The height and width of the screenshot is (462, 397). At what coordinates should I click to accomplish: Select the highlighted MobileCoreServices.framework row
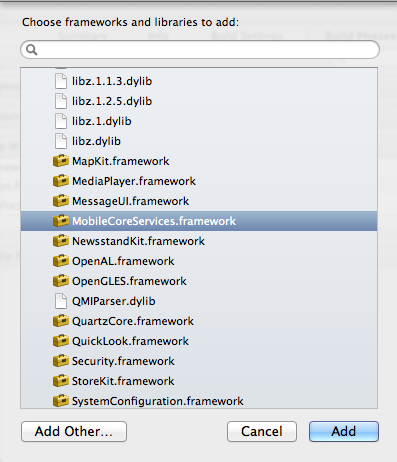pos(199,221)
